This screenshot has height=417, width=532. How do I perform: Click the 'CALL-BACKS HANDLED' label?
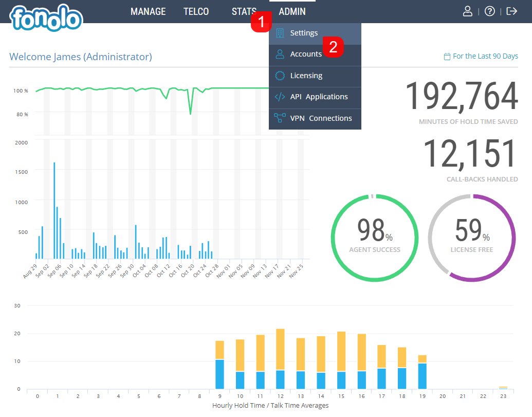(x=482, y=179)
